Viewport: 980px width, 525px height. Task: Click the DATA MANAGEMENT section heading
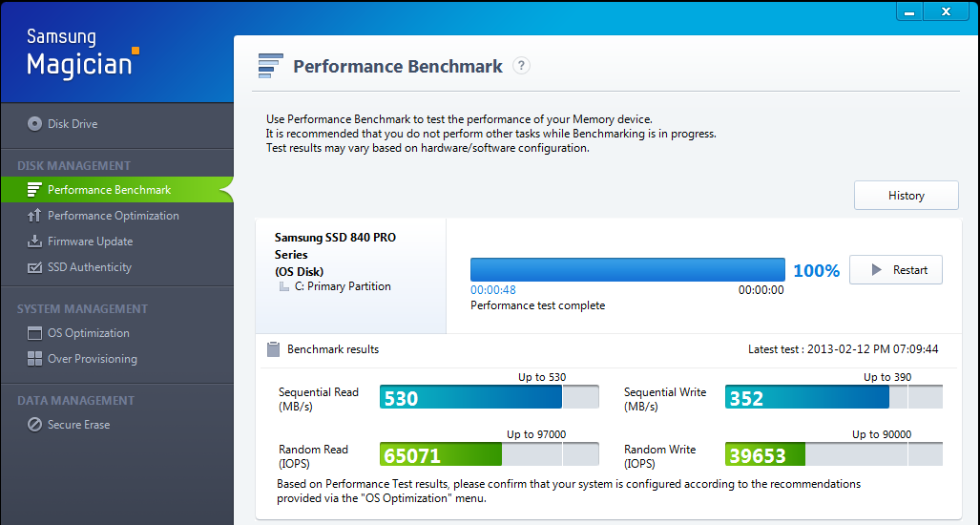tap(75, 401)
